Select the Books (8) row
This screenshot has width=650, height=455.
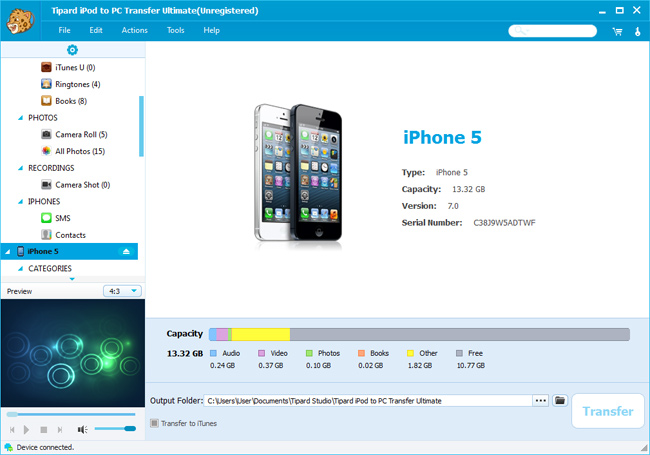point(70,101)
